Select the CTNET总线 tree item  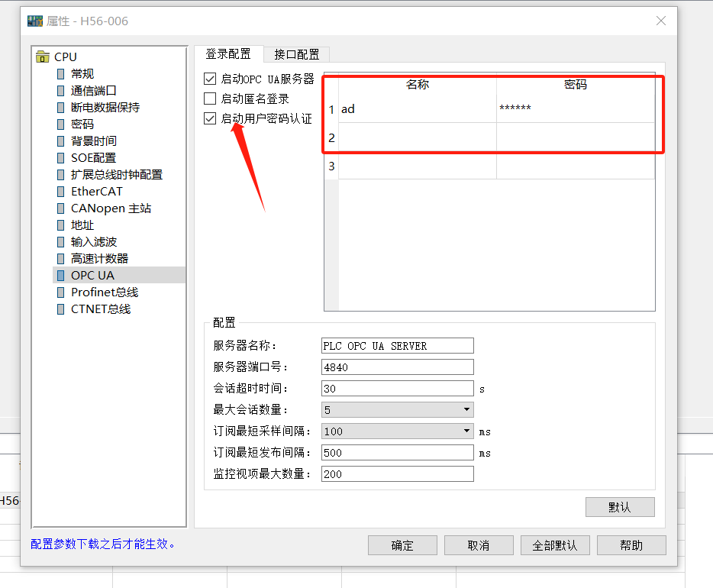point(101,309)
